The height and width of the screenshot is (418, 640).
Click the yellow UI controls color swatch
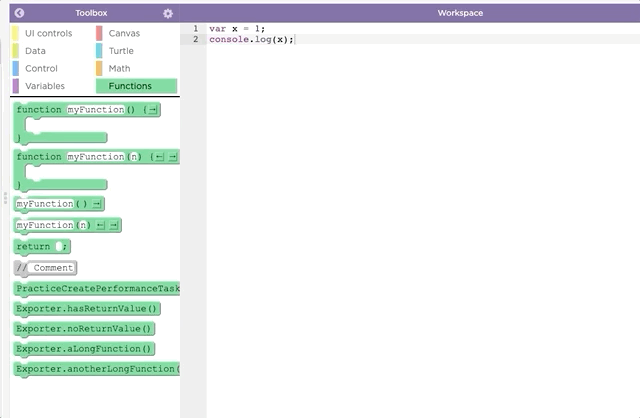point(16,33)
